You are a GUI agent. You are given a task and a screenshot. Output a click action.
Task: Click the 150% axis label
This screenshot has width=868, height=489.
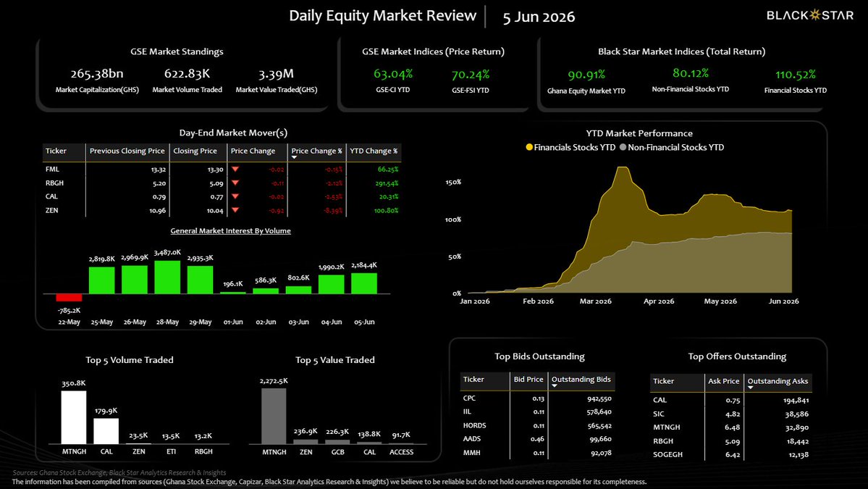(x=453, y=183)
